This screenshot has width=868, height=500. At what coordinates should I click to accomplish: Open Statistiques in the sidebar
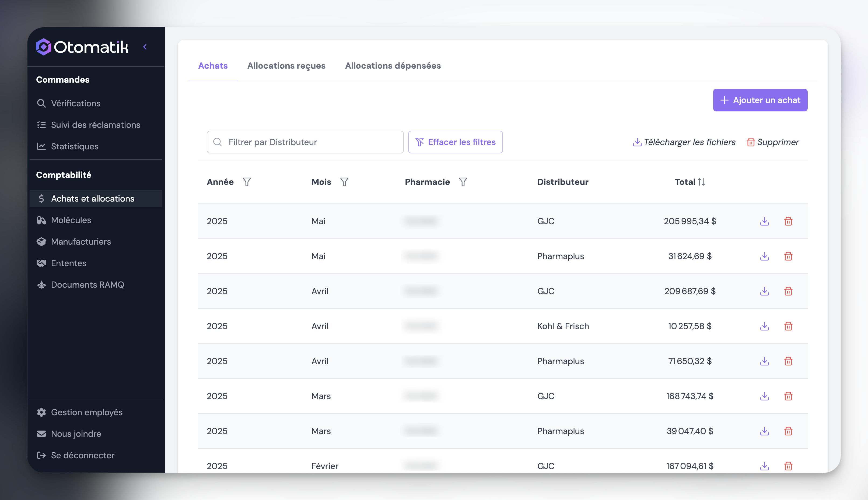(75, 146)
